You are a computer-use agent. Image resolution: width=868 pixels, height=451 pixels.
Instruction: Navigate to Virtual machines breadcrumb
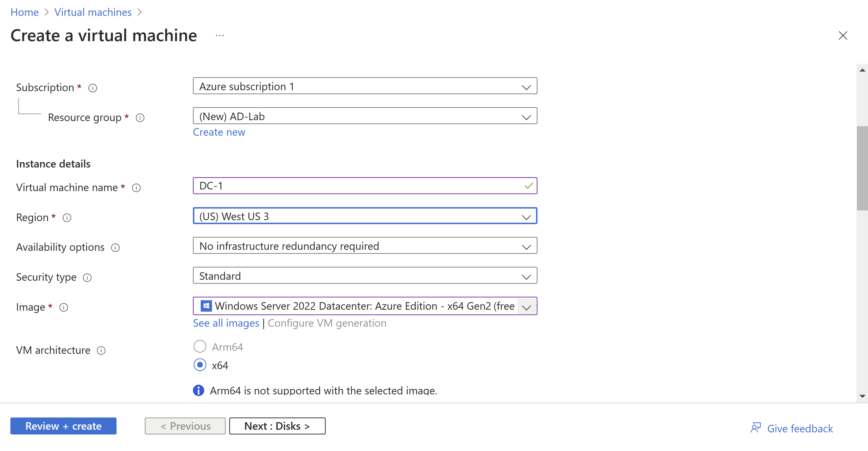click(x=93, y=12)
